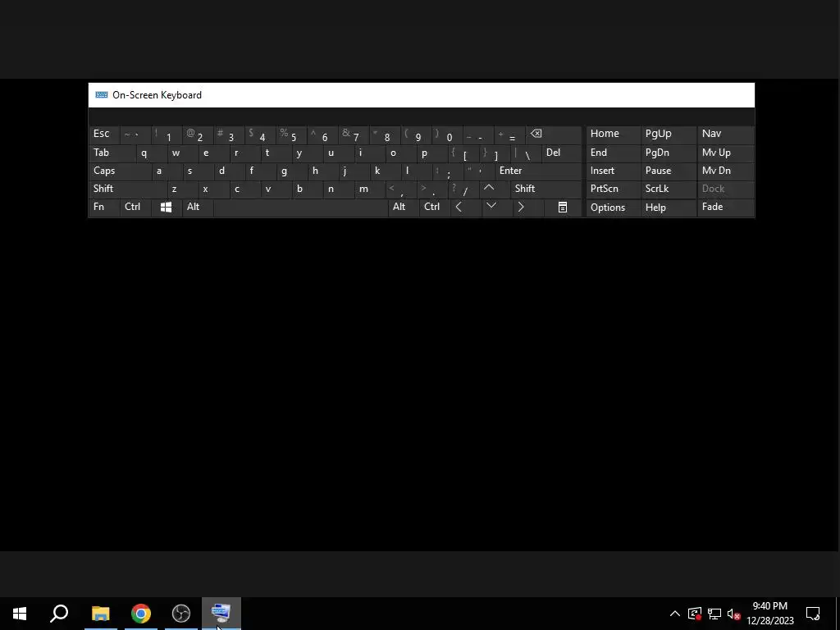Click the PgDn key
This screenshot has width=840, height=630.
pyautogui.click(x=669, y=153)
